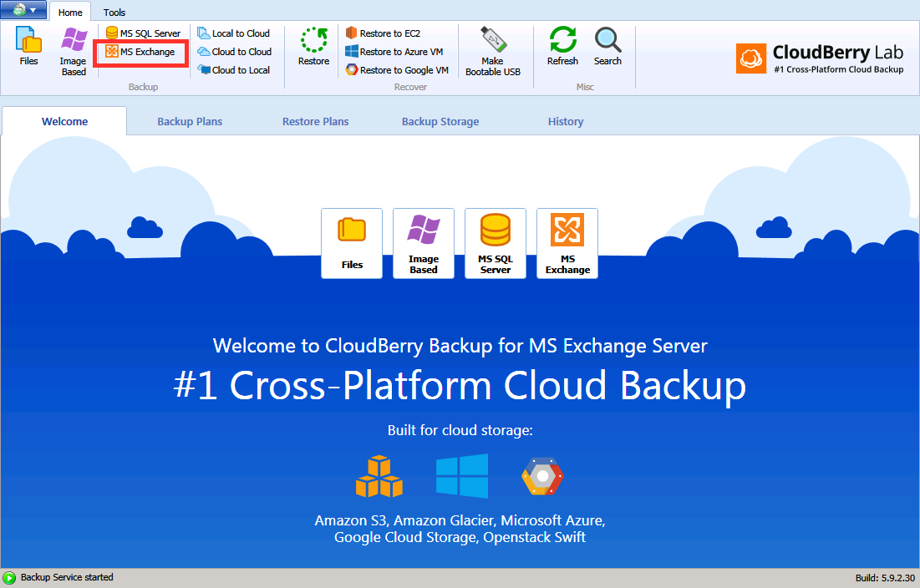This screenshot has width=920, height=588.
Task: Click the Microsoft Azure Windows logo
Action: [462, 475]
